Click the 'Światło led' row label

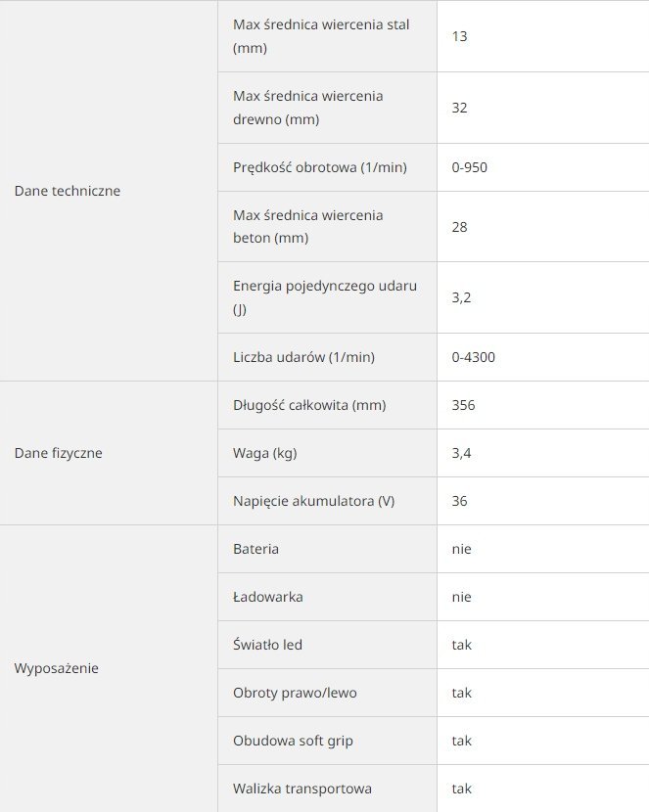[268, 645]
